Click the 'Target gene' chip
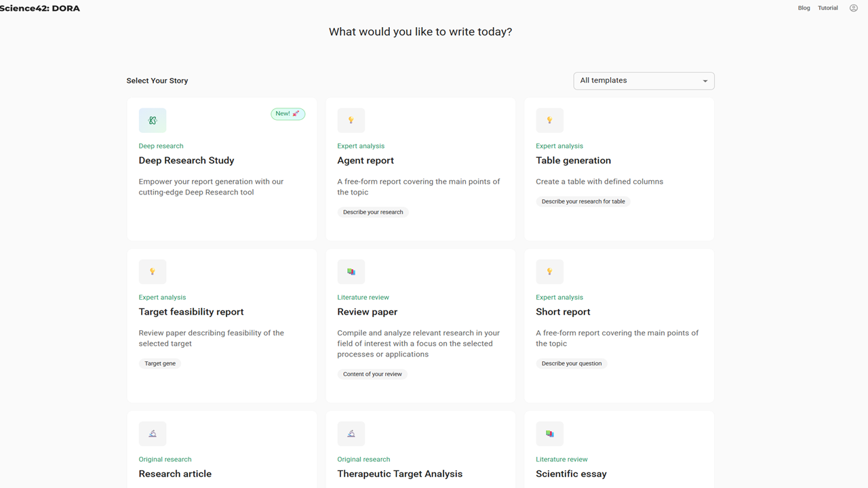The height and width of the screenshot is (488, 868). coord(160,363)
